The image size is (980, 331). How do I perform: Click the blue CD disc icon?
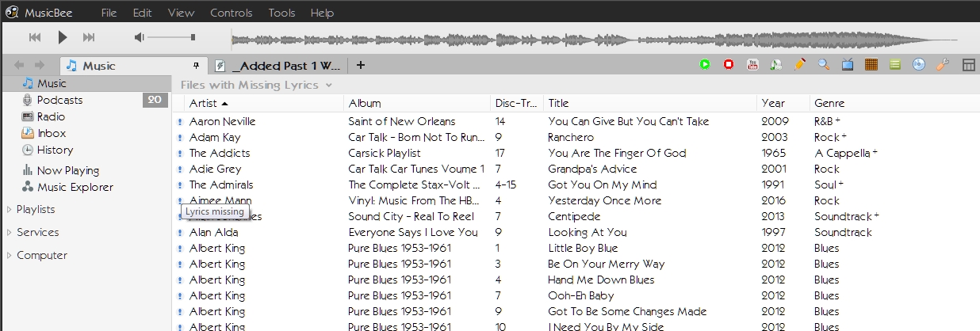pyautogui.click(x=919, y=65)
